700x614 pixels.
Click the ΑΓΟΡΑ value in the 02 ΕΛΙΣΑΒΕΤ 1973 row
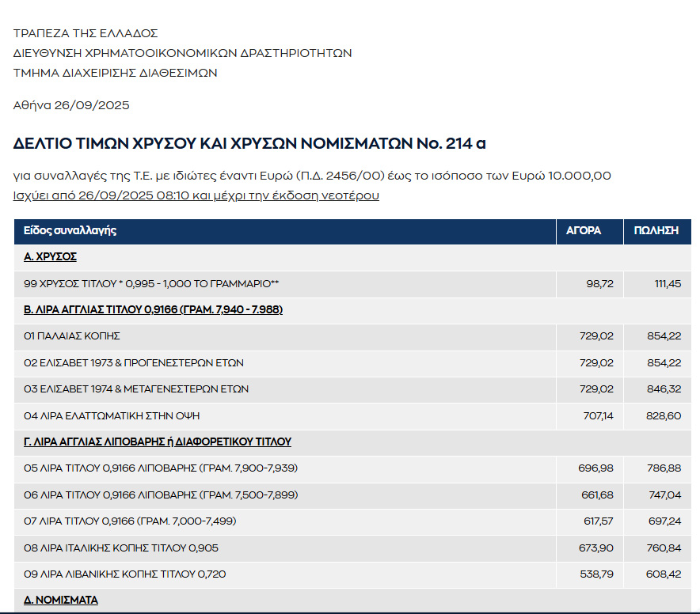click(596, 362)
